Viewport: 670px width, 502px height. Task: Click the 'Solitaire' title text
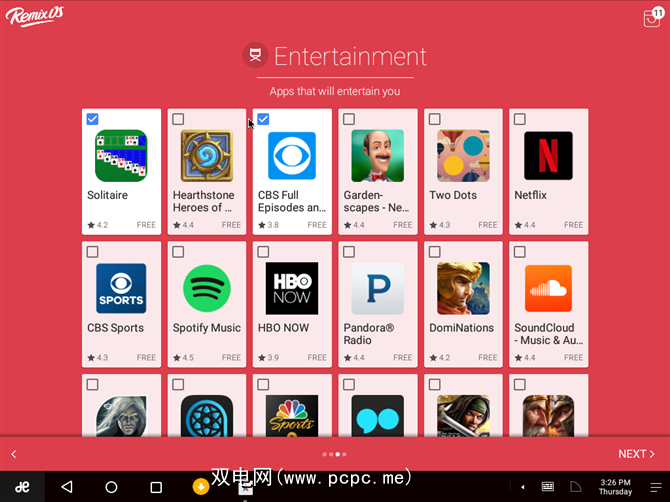tap(107, 195)
